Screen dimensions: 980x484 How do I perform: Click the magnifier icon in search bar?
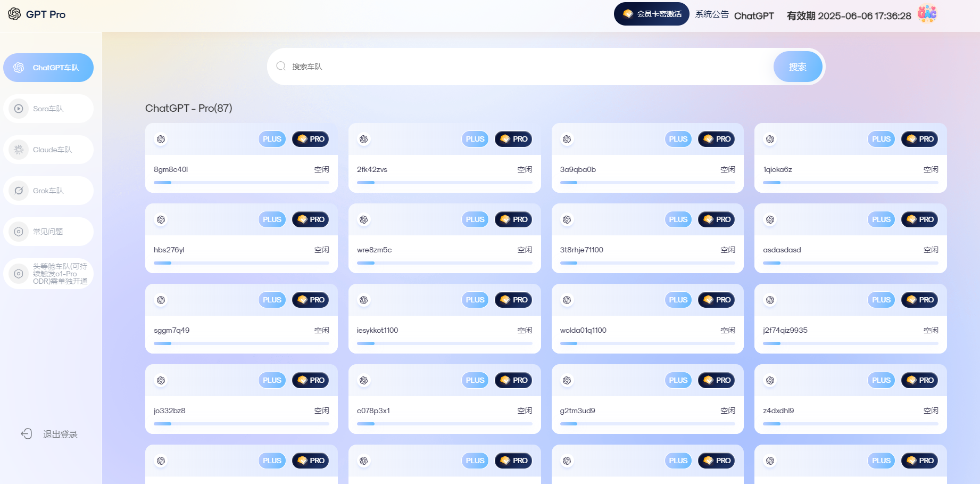pos(281,66)
